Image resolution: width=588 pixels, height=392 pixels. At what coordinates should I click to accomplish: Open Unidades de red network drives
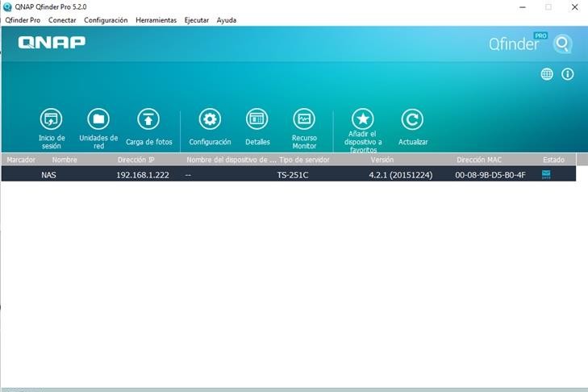(x=98, y=119)
